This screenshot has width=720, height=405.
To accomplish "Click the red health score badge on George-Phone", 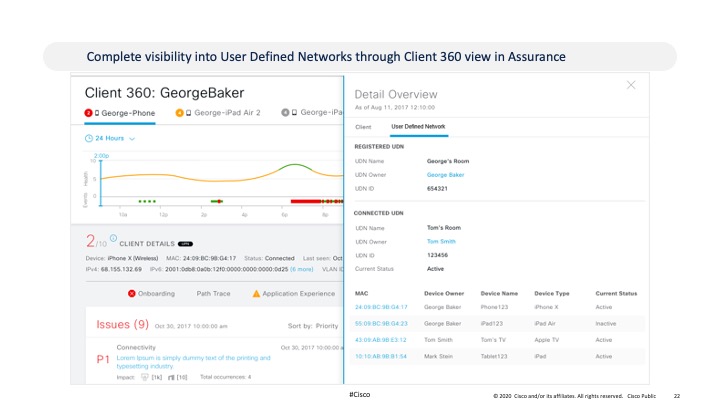I will point(89,113).
